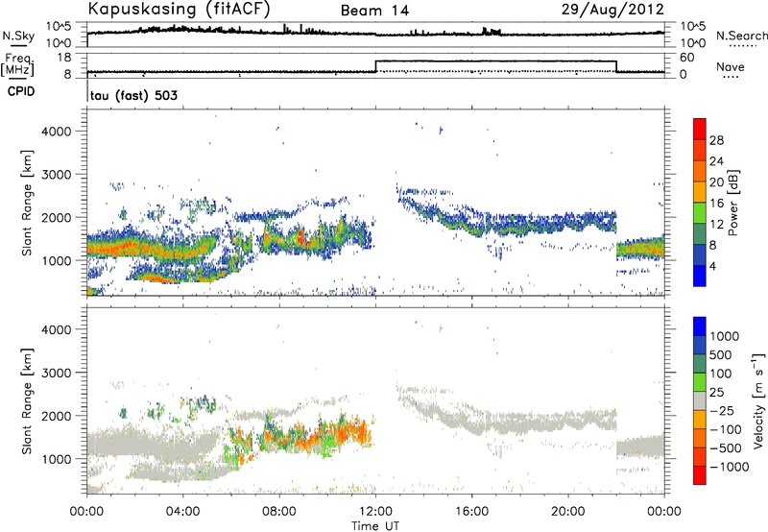Click the "Slant Range [km]" label of velocity panel
The height and width of the screenshot is (532, 768).
click(x=27, y=401)
